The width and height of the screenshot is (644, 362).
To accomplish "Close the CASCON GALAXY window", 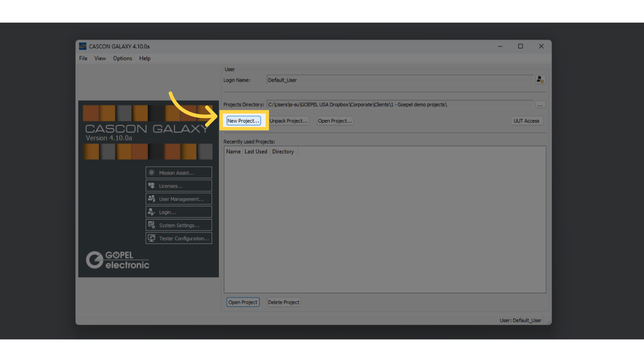I will pyautogui.click(x=541, y=46).
